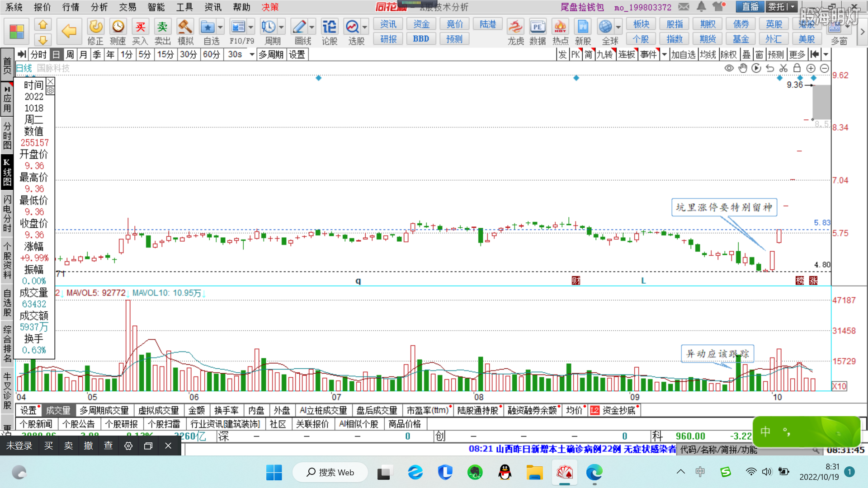868x488 pixels.
Task: Click the QQ penguin taskbar icon
Action: point(505,472)
